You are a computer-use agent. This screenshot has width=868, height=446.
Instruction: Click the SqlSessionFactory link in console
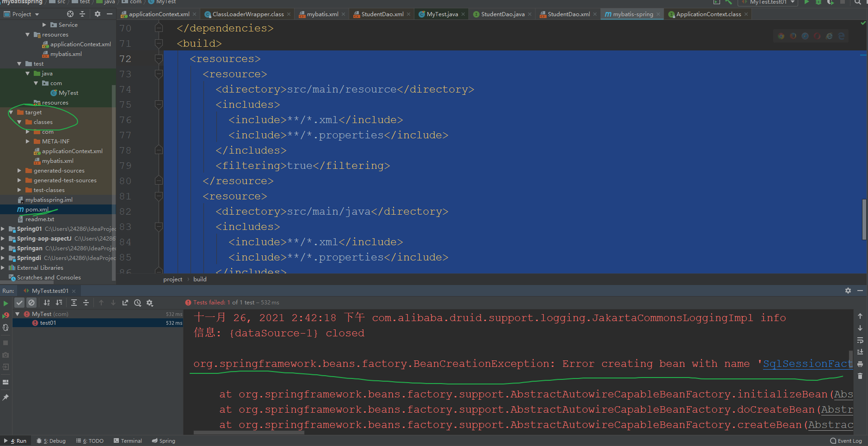click(x=807, y=364)
